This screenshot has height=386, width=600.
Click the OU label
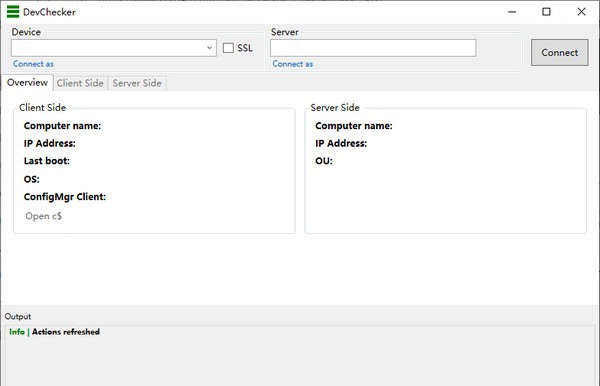tap(324, 161)
